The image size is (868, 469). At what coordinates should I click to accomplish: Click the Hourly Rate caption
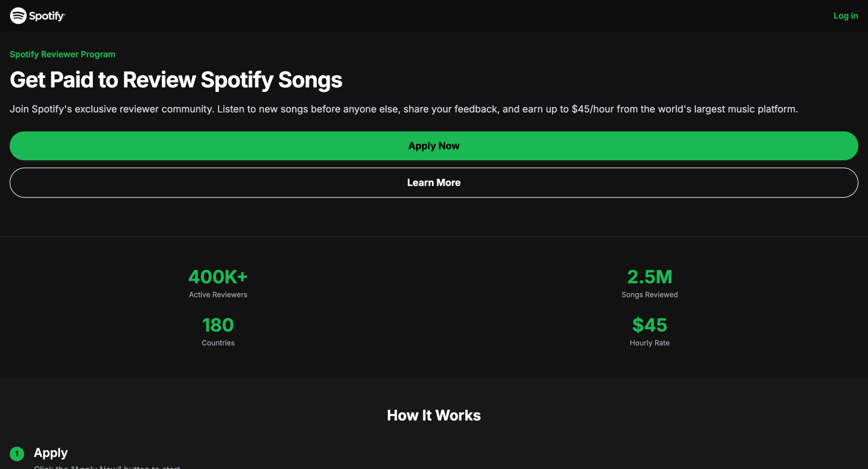click(x=649, y=343)
